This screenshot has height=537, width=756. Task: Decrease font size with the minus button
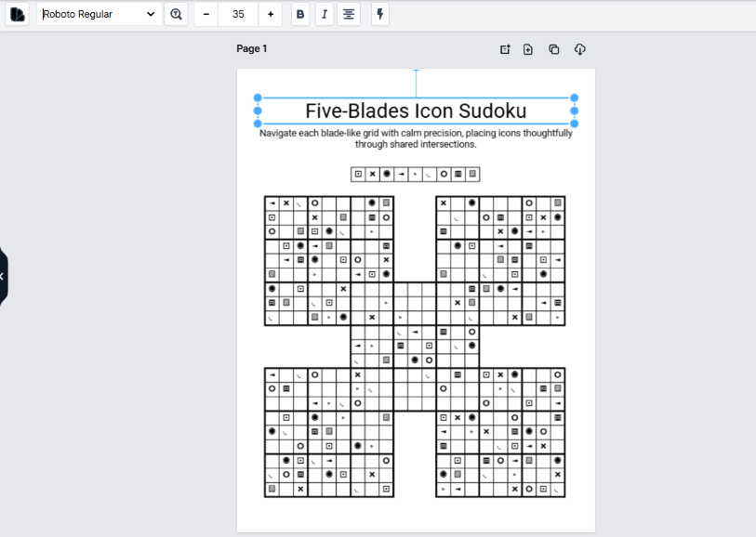206,14
